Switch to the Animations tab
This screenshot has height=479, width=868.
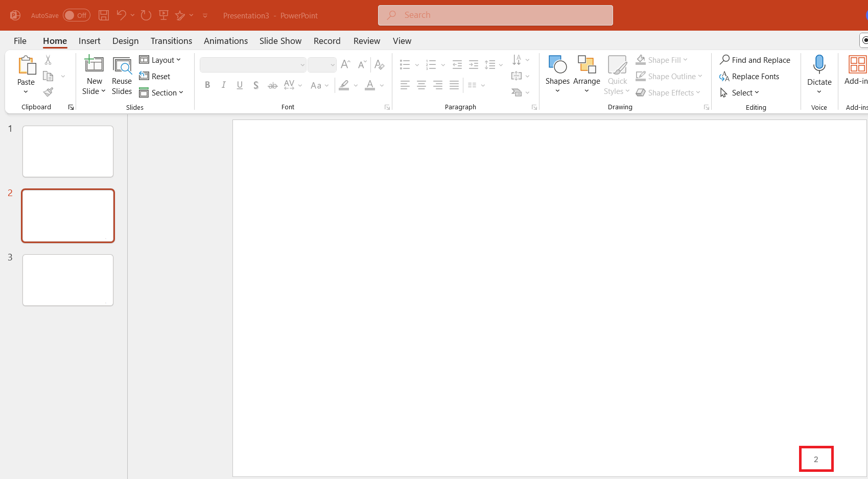pos(226,41)
